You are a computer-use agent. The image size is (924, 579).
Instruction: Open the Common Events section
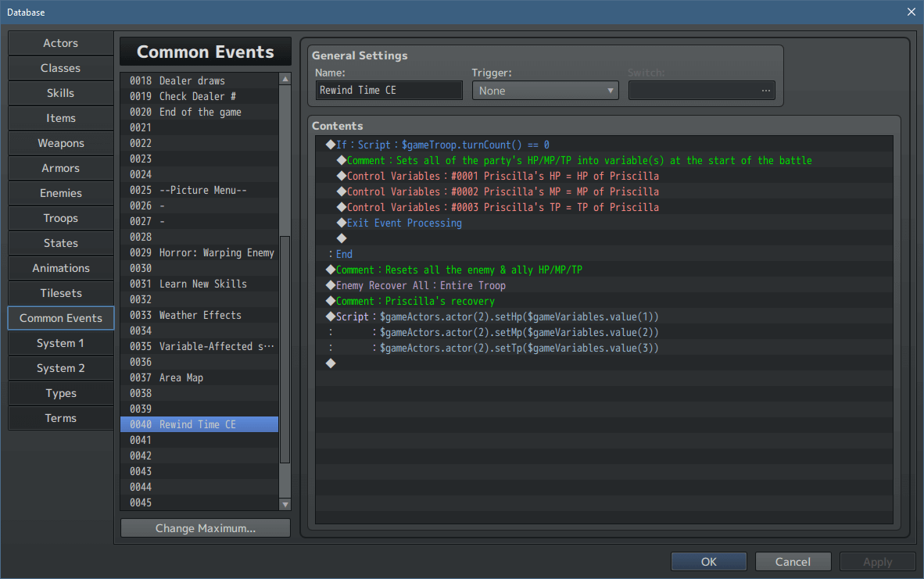click(x=60, y=318)
